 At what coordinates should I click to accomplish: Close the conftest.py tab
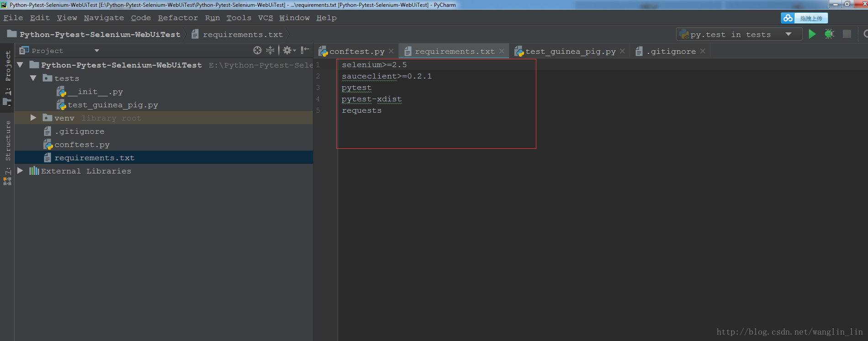pos(392,51)
